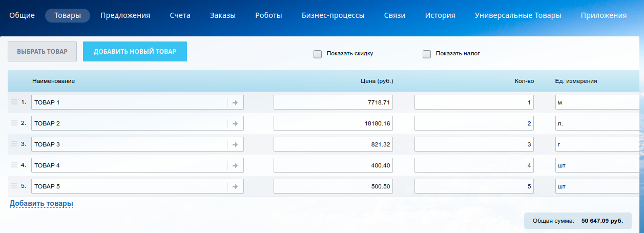
Task: Open ТОВАР 2 details via arrow icon
Action: (x=235, y=123)
